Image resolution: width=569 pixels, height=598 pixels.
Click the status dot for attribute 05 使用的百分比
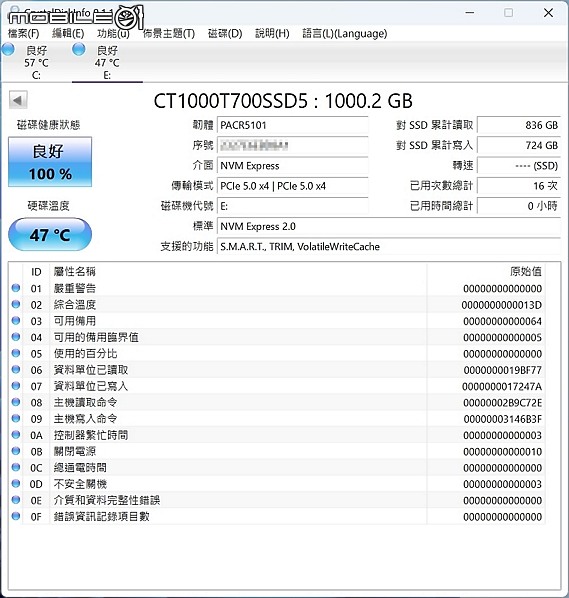tap(16, 353)
